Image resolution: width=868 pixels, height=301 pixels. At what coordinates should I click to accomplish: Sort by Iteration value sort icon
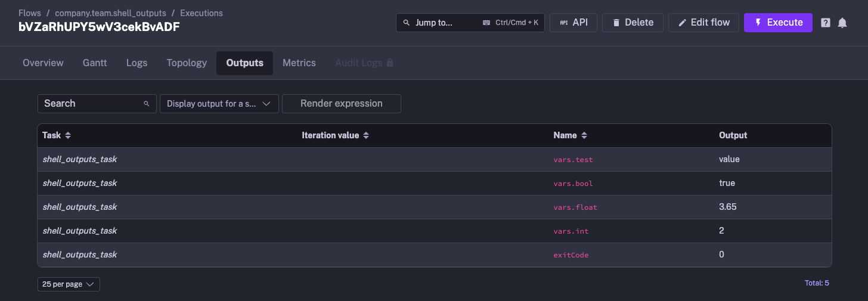click(366, 135)
